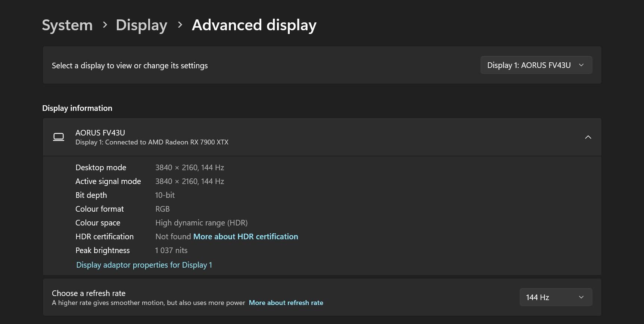Screen dimensions: 644x324
Task: Open the Display 1: AORUS FV43U selector dropdown
Action: point(536,65)
